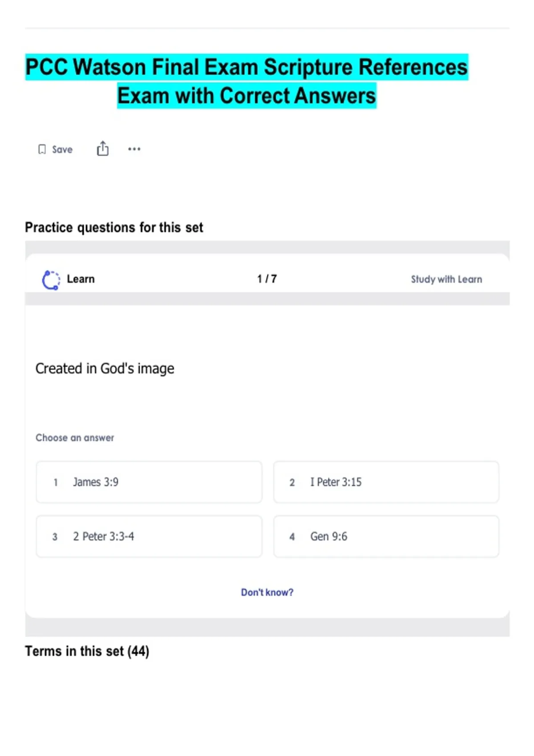Click the Terms in this set (44) heading
The image size is (534, 756).
pos(87,651)
